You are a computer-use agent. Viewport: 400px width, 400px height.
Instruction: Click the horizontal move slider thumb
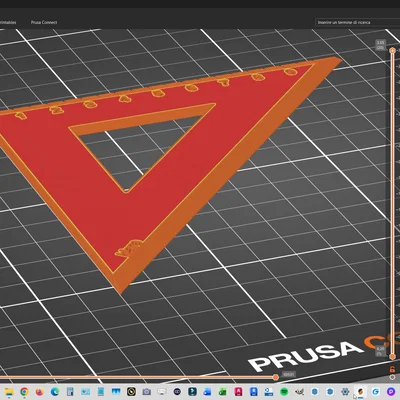[x=276, y=377]
